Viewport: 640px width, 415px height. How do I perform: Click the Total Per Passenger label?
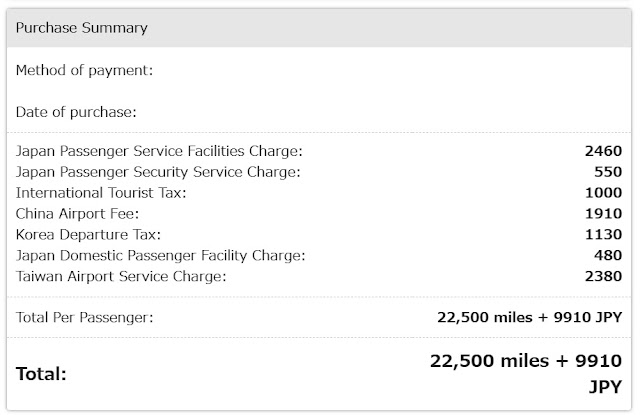click(85, 318)
